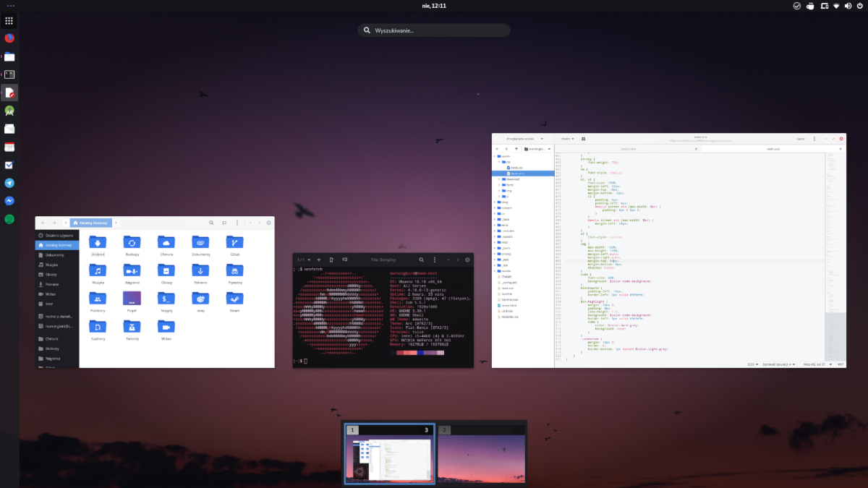Open Spotify in the dock

[9, 219]
